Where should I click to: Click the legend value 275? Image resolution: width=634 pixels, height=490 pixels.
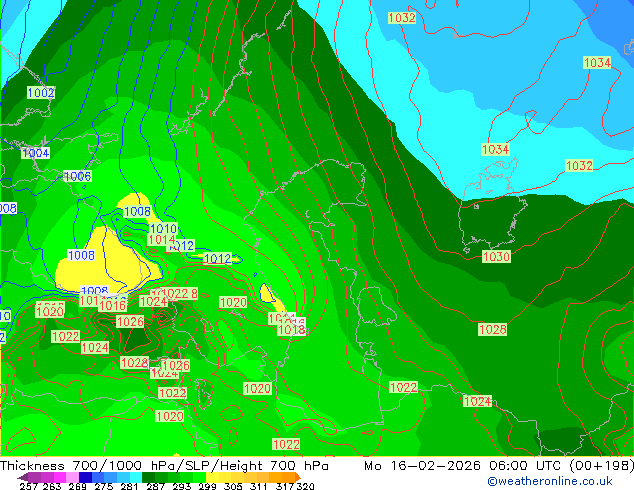[x=104, y=486]
